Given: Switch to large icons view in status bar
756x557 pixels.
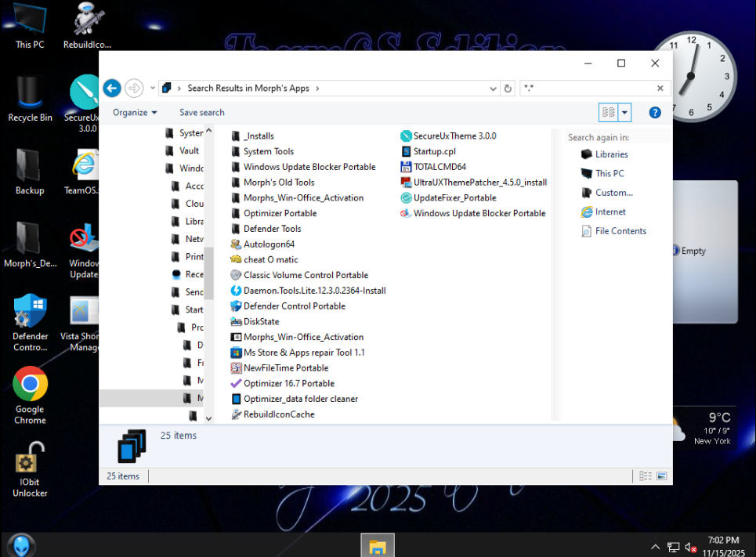Looking at the screenshot, I should [x=662, y=476].
